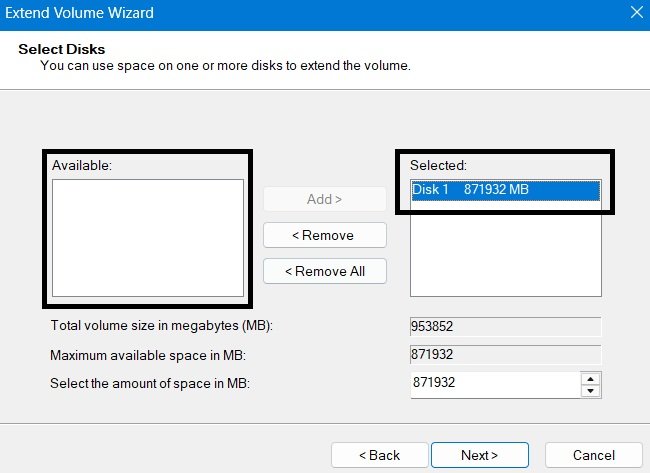Click the amount of space input field
Screen dimensions: 650x473
point(496,384)
